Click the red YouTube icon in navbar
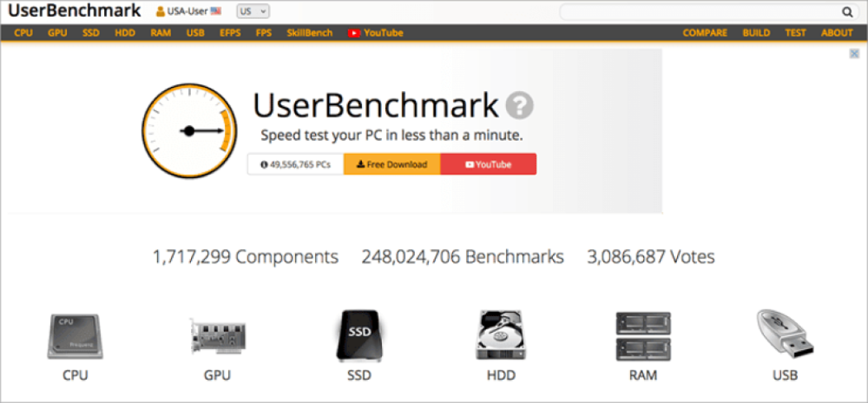The height and width of the screenshot is (403, 868). 355,33
